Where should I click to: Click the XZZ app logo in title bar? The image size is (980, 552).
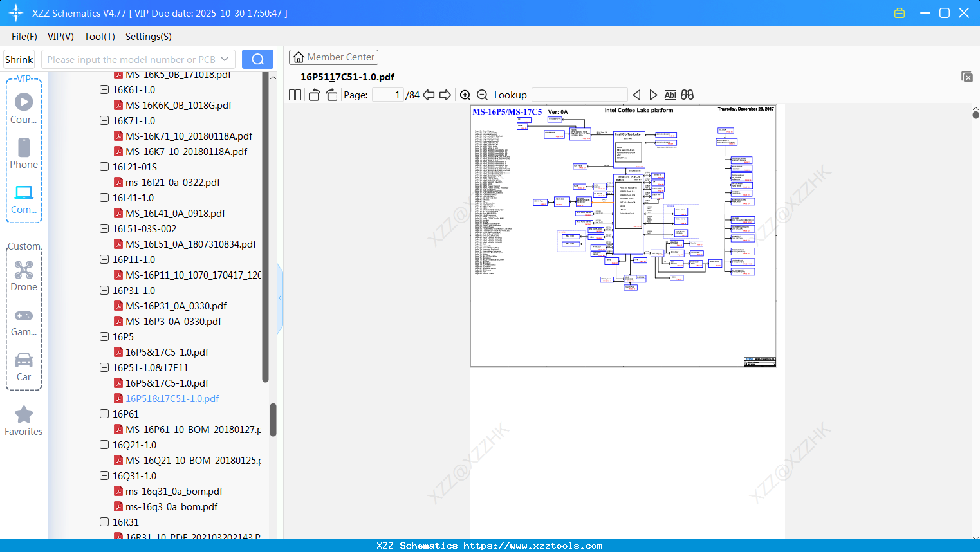(x=16, y=13)
